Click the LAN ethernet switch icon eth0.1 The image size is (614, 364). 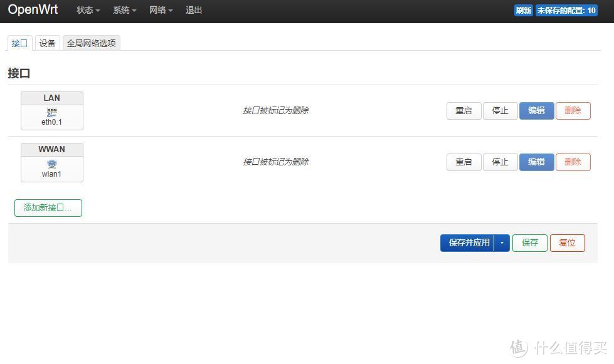coord(51,113)
